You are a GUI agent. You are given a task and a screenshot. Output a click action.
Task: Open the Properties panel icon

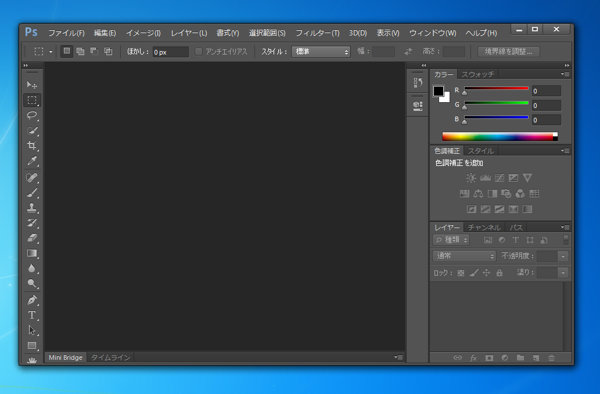click(x=417, y=106)
